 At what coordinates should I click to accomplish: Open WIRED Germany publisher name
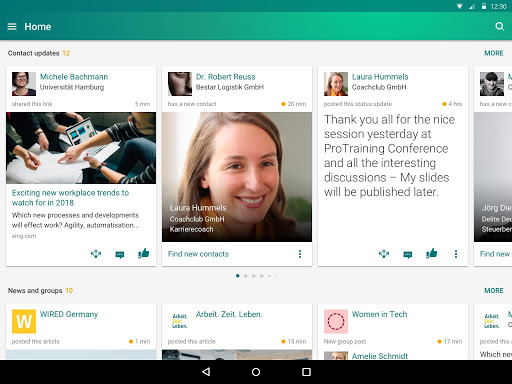[x=69, y=314]
